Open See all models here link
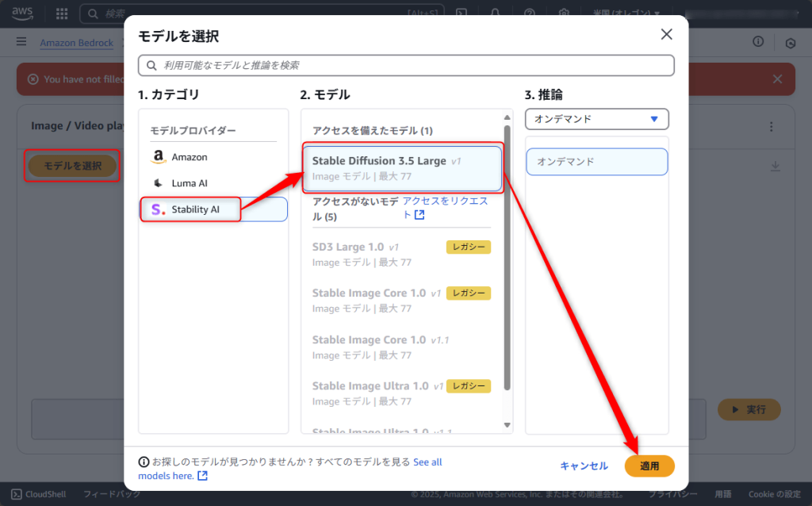This screenshot has width=812, height=506. pyautogui.click(x=290, y=469)
